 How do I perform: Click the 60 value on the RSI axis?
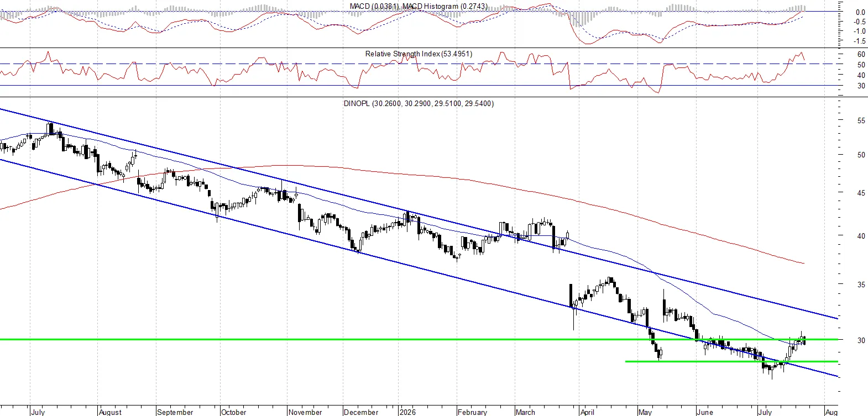tap(861, 54)
